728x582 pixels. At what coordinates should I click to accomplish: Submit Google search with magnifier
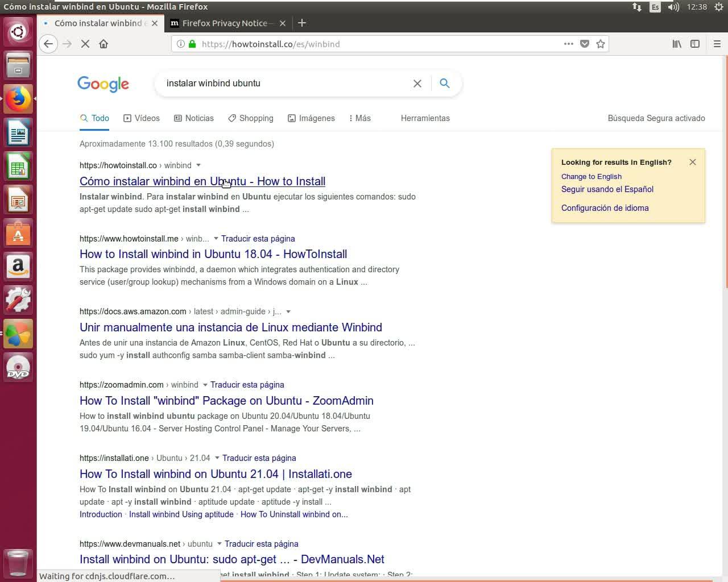[445, 84]
